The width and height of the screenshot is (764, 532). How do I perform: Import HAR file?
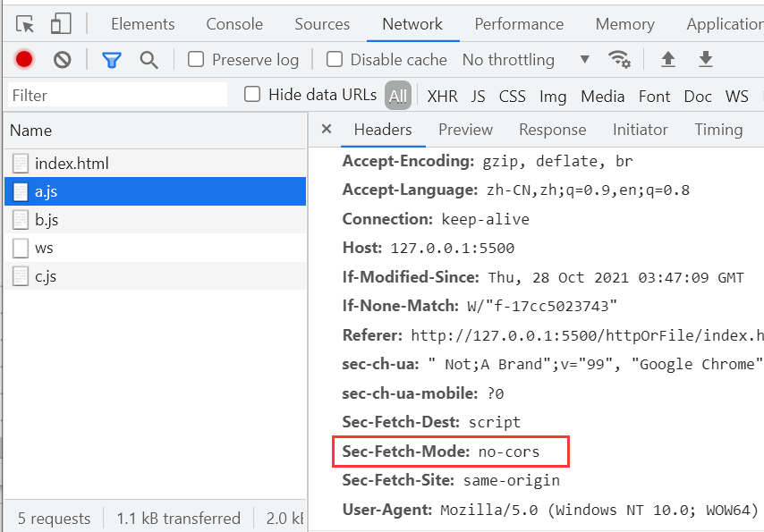[x=668, y=59]
